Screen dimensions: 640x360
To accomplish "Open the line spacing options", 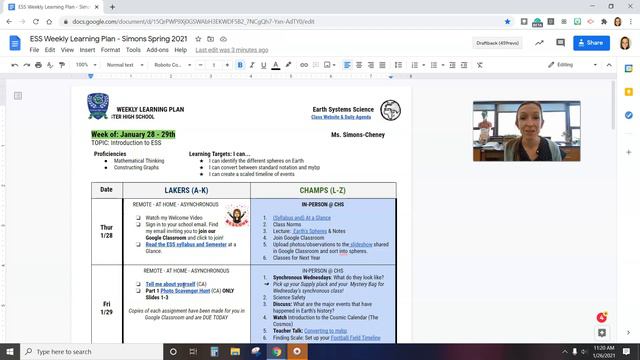I will click(x=398, y=65).
